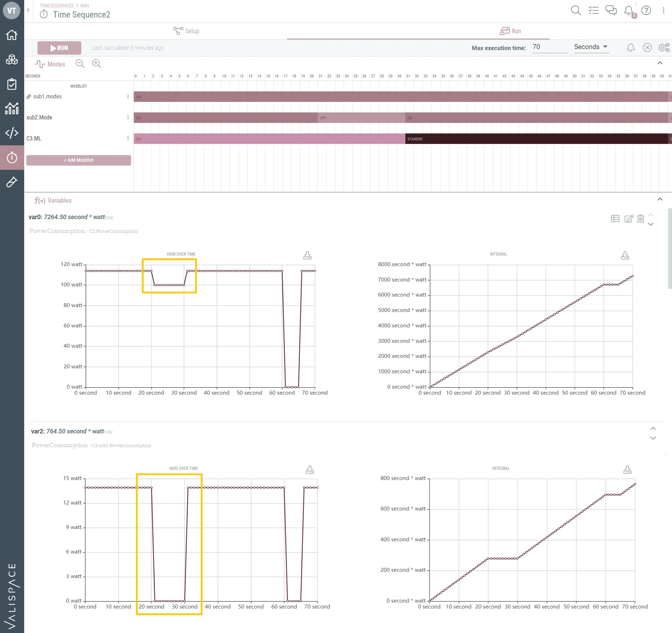
Task: Open the sub2.Mode options menu
Action: (x=128, y=118)
